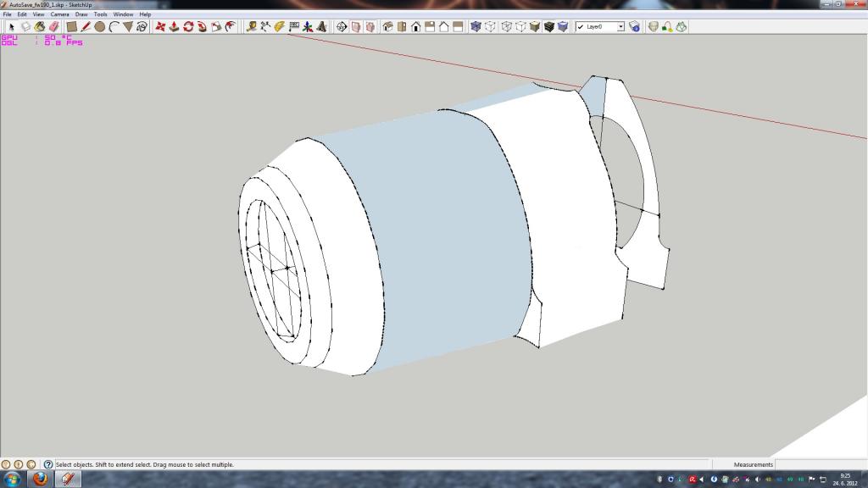The image size is (868, 488).
Task: Click the Instructor help button in status bar
Action: click(x=48, y=464)
